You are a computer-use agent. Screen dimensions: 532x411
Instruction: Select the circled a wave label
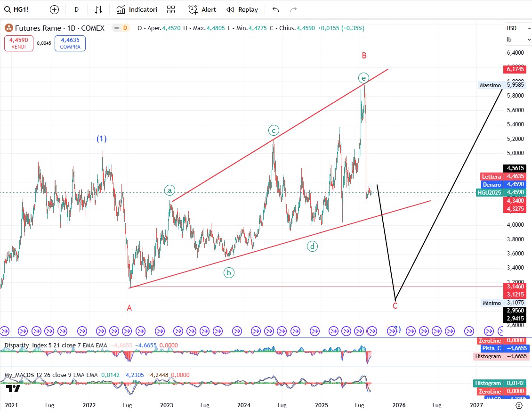(169, 190)
